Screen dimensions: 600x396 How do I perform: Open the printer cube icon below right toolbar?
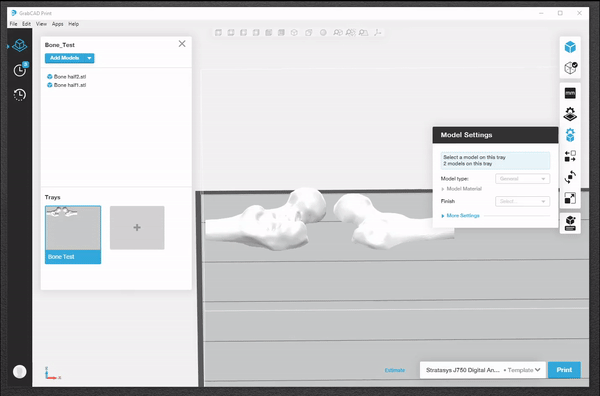click(570, 223)
